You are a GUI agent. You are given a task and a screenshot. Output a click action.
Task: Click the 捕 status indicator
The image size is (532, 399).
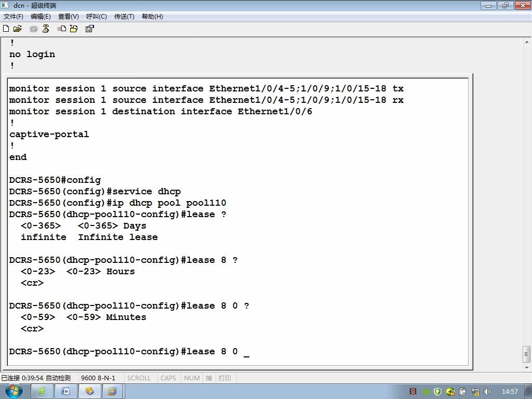(x=209, y=378)
